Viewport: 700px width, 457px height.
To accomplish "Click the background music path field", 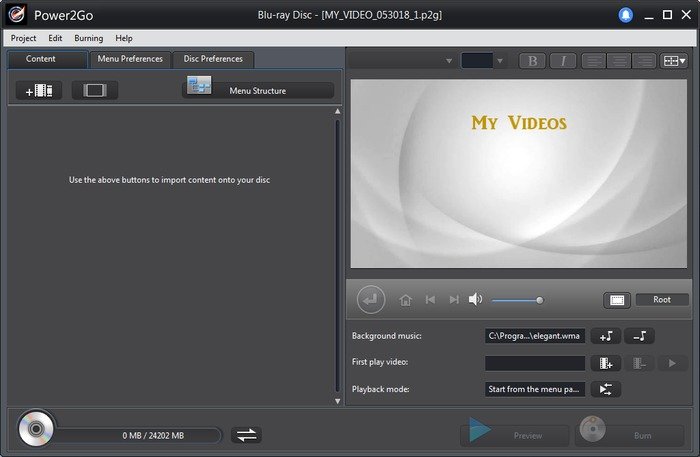I will [x=534, y=336].
